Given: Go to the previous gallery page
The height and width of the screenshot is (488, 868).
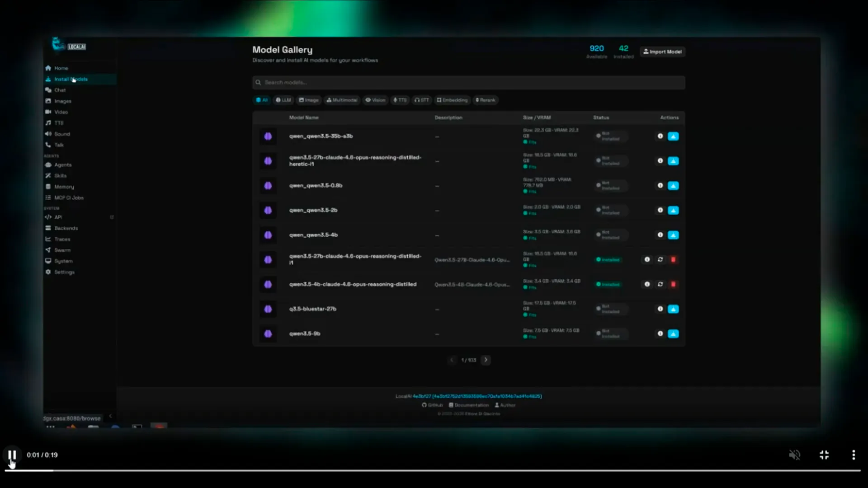Looking at the screenshot, I should point(452,360).
